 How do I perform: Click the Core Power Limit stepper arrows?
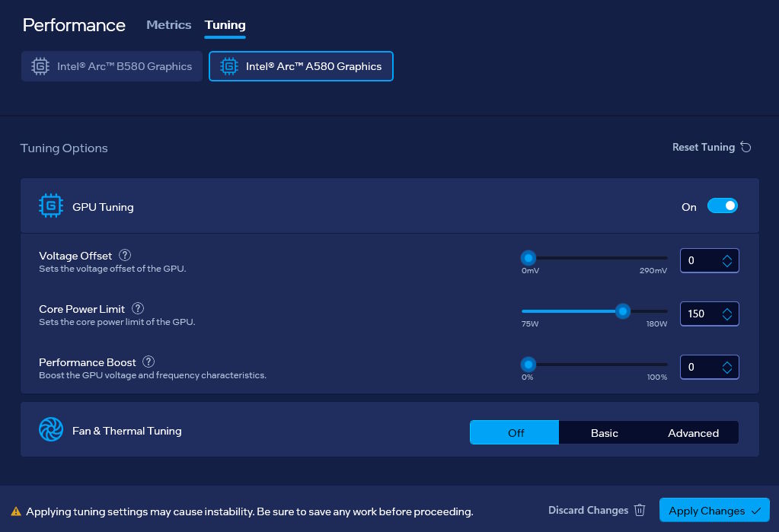pos(726,314)
